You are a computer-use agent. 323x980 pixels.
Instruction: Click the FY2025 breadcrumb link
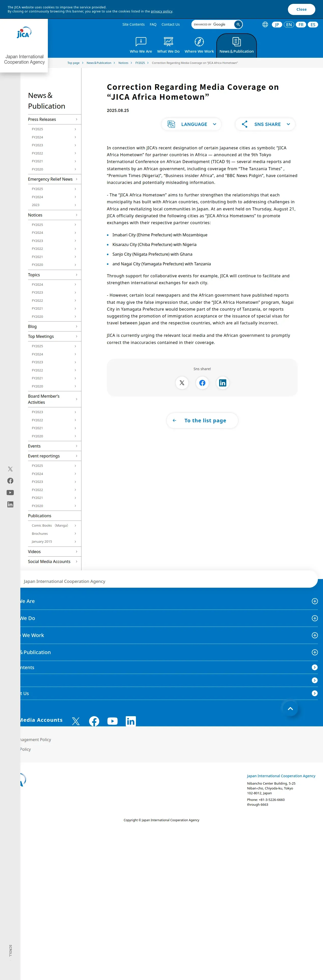140,63
